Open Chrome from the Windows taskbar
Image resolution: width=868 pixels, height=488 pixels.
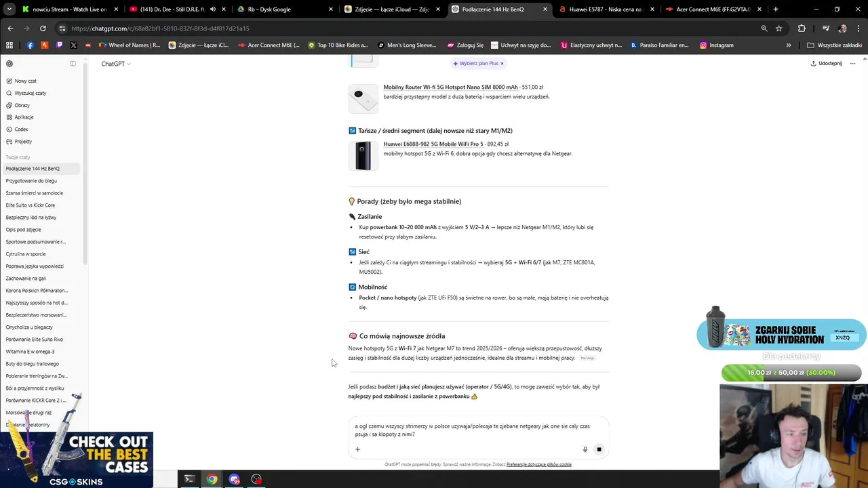[x=212, y=479]
